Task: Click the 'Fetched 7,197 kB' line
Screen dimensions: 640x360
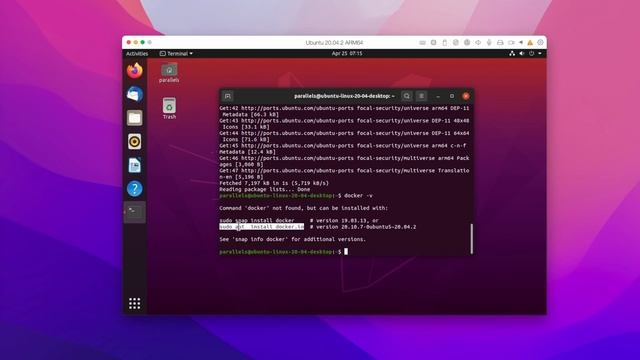Action: 274,183
